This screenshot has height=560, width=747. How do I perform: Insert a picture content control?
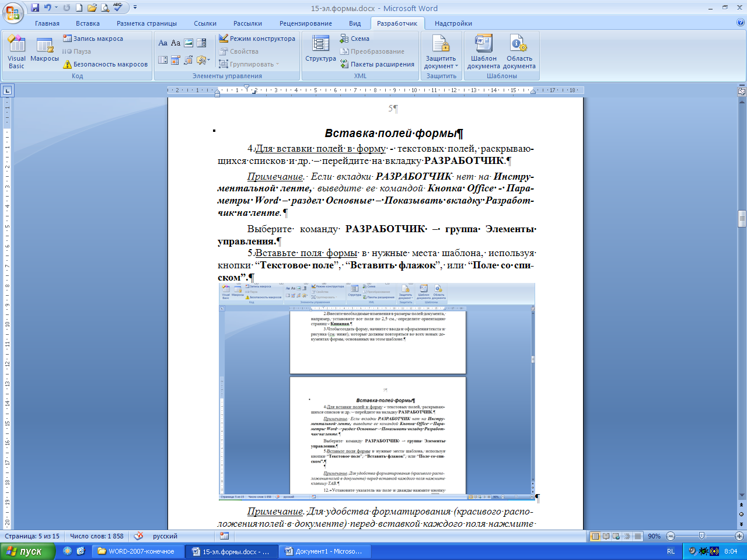pos(189,43)
